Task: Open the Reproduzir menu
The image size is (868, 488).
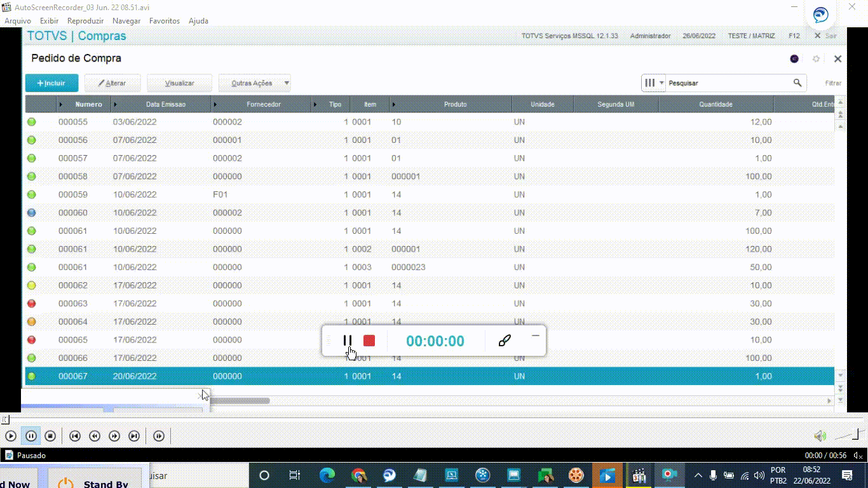Action: (85, 21)
